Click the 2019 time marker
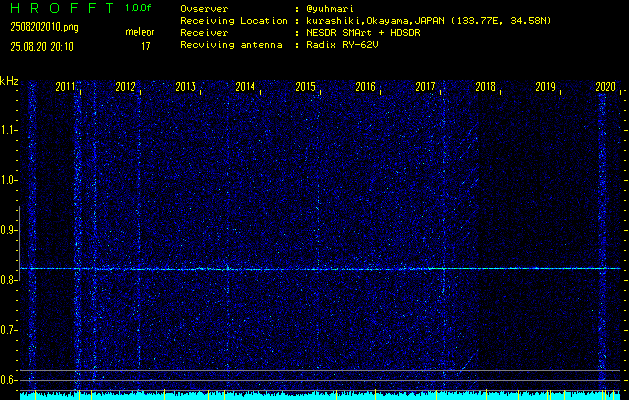The width and height of the screenshot is (629, 400). (x=546, y=87)
